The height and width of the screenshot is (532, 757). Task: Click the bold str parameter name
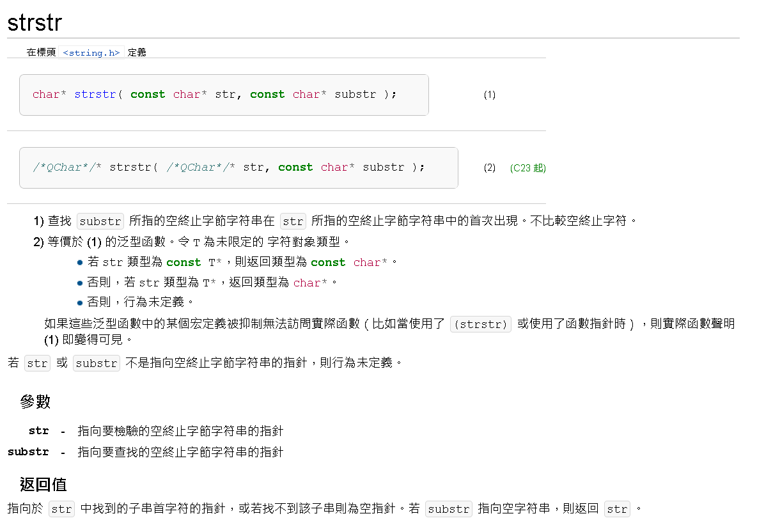point(38,430)
